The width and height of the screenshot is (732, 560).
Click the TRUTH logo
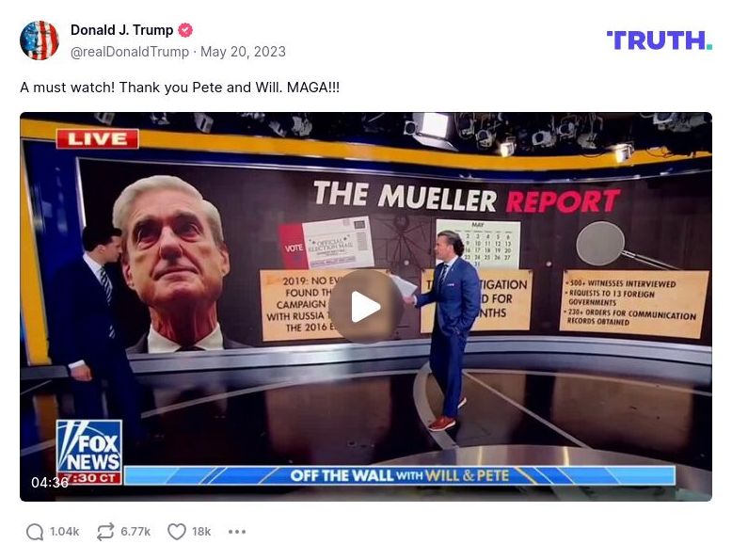(660, 40)
